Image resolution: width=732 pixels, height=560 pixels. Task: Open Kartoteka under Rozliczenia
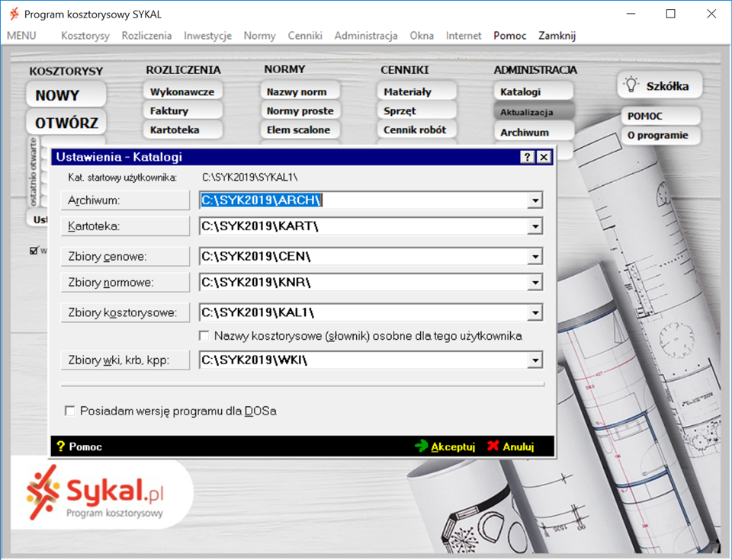[182, 130]
